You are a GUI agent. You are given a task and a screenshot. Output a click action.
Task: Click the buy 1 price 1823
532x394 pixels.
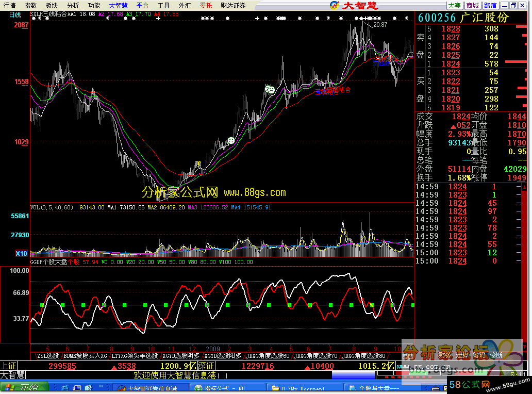pos(451,73)
